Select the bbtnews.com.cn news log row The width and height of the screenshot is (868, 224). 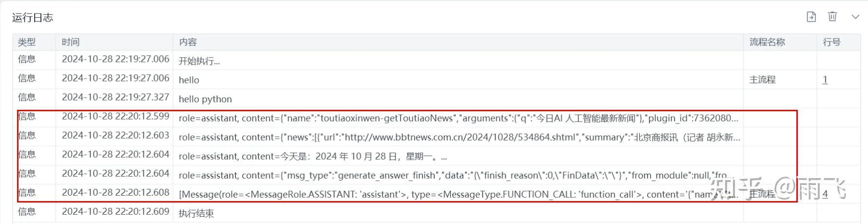click(458, 137)
